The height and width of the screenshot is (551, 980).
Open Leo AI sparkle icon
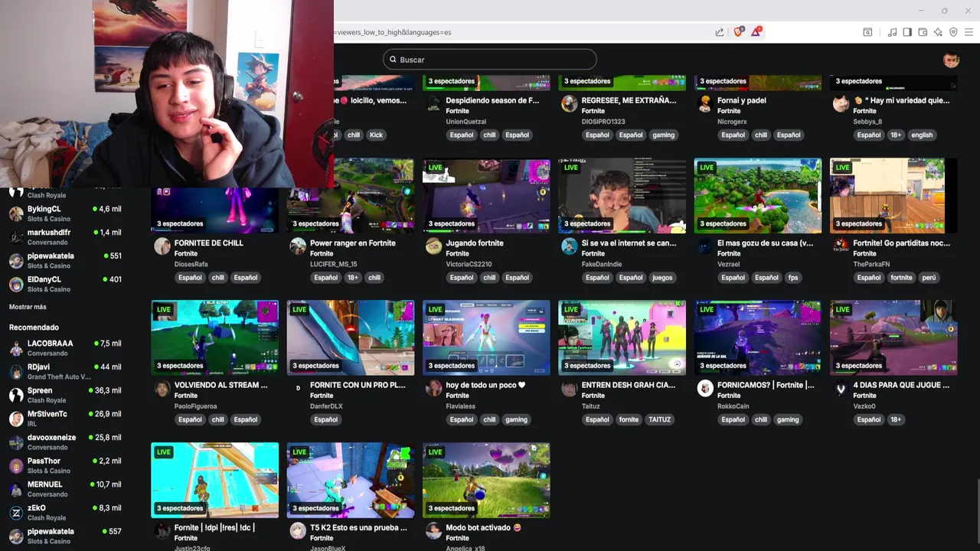click(938, 32)
